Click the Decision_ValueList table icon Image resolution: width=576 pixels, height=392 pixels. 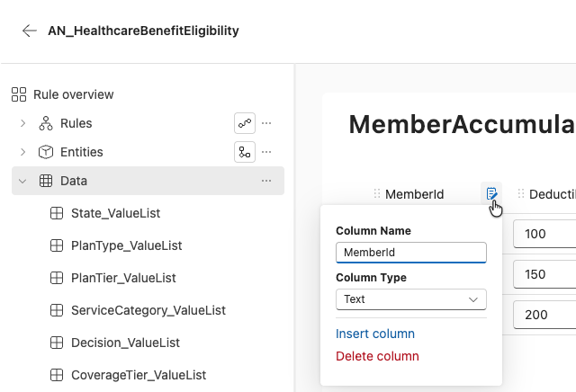pyautogui.click(x=57, y=343)
